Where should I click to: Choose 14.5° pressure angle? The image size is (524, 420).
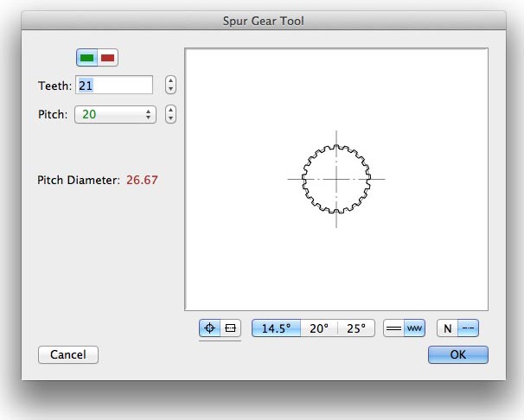click(276, 328)
